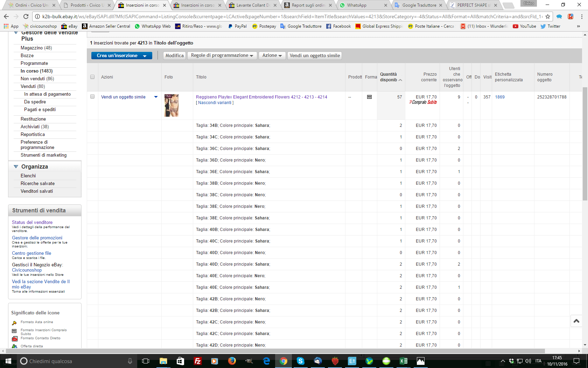This screenshot has height=368, width=588.
Task: Click the Cortana microphone icon
Action: (130, 361)
